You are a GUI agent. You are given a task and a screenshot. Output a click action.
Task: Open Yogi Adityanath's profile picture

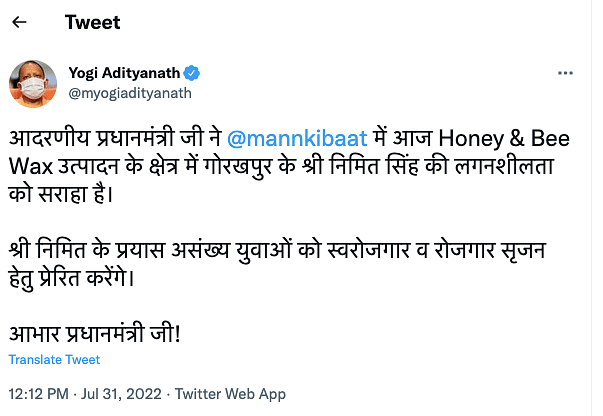(x=32, y=83)
